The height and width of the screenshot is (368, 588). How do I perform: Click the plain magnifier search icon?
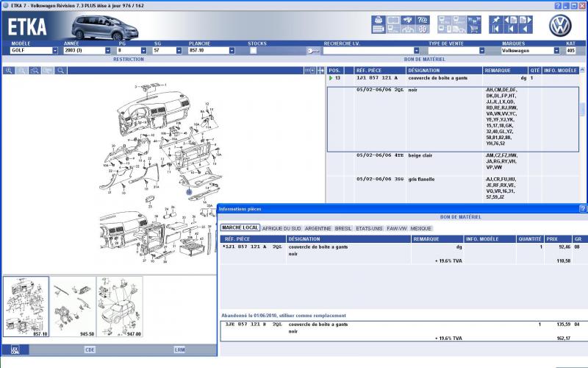click(x=61, y=71)
